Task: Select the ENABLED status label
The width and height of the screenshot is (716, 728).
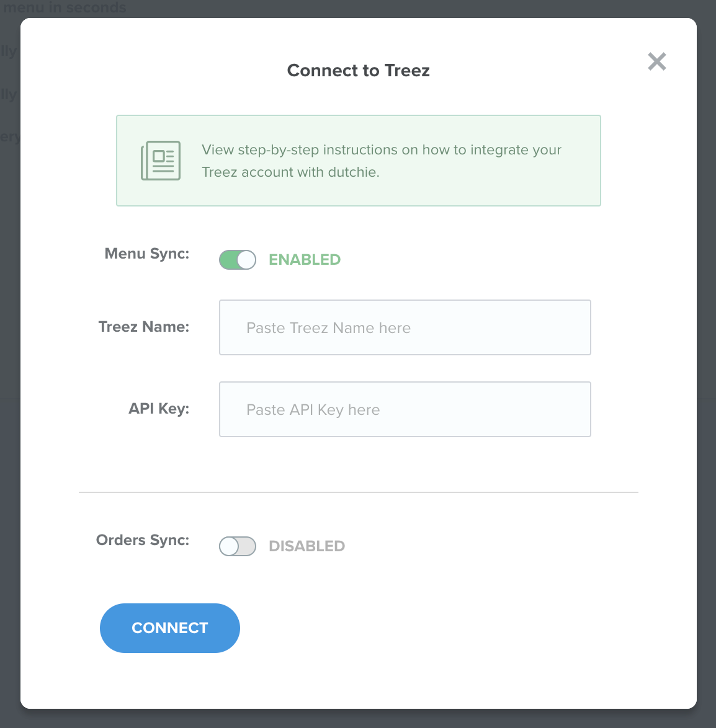Action: click(305, 259)
